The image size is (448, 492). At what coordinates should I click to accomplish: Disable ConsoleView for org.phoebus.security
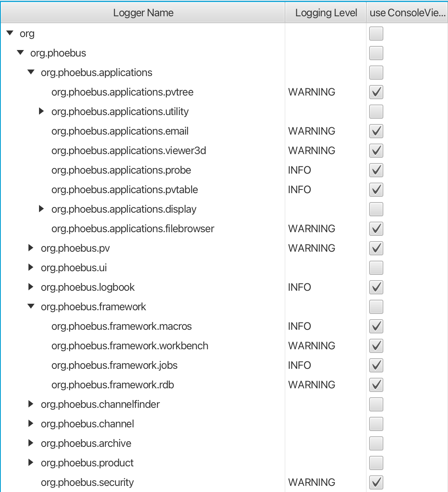pos(376,482)
